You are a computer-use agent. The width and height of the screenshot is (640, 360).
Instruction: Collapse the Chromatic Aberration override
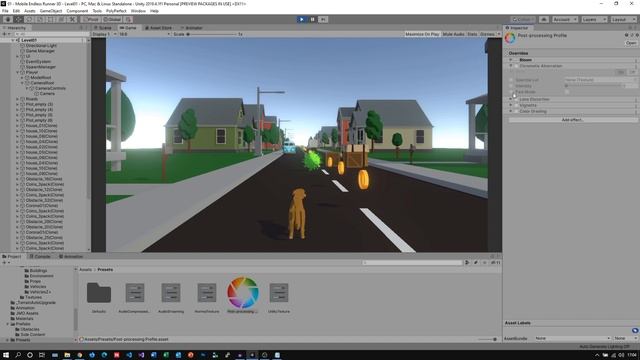click(x=511, y=66)
